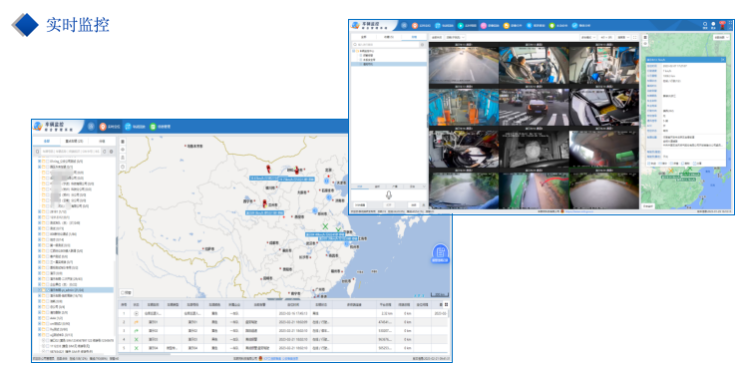Open column settings icon at vehicle table header

[x=446, y=304]
